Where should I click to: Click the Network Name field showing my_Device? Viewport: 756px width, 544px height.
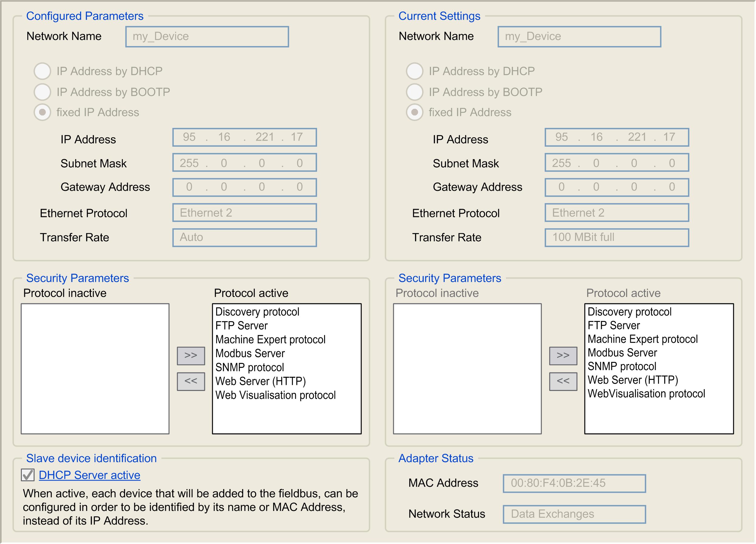207,36
